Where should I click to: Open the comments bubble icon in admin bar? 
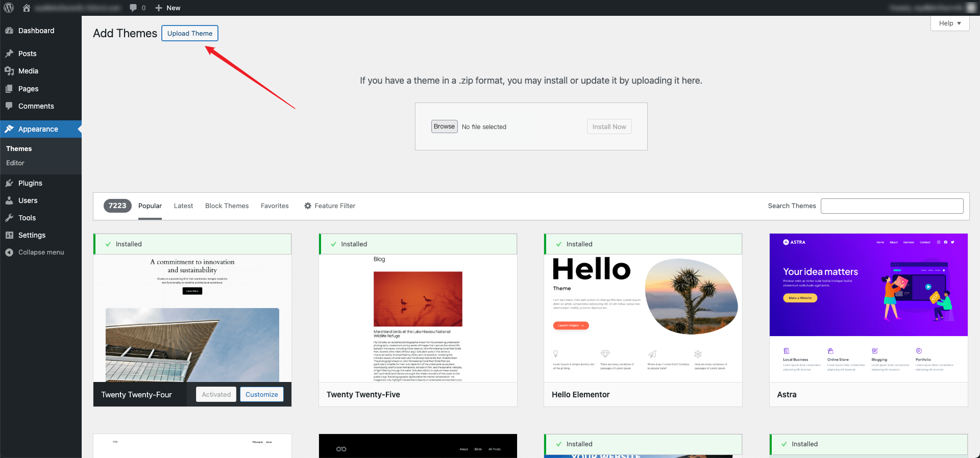[133, 8]
